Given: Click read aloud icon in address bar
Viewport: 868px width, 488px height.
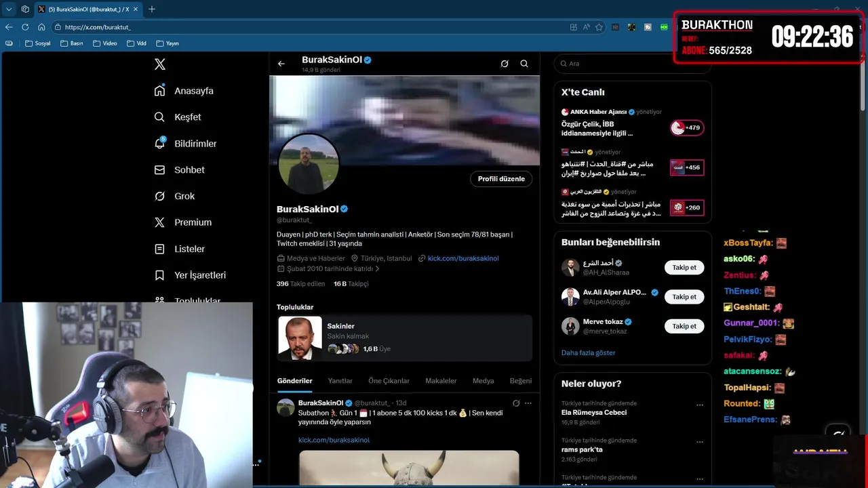Looking at the screenshot, I should (x=586, y=27).
